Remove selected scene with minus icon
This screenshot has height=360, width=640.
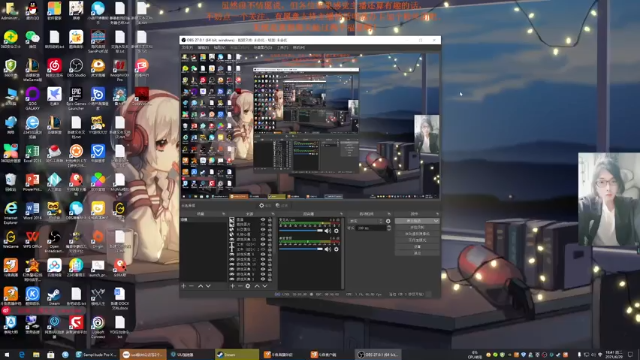[191, 286]
